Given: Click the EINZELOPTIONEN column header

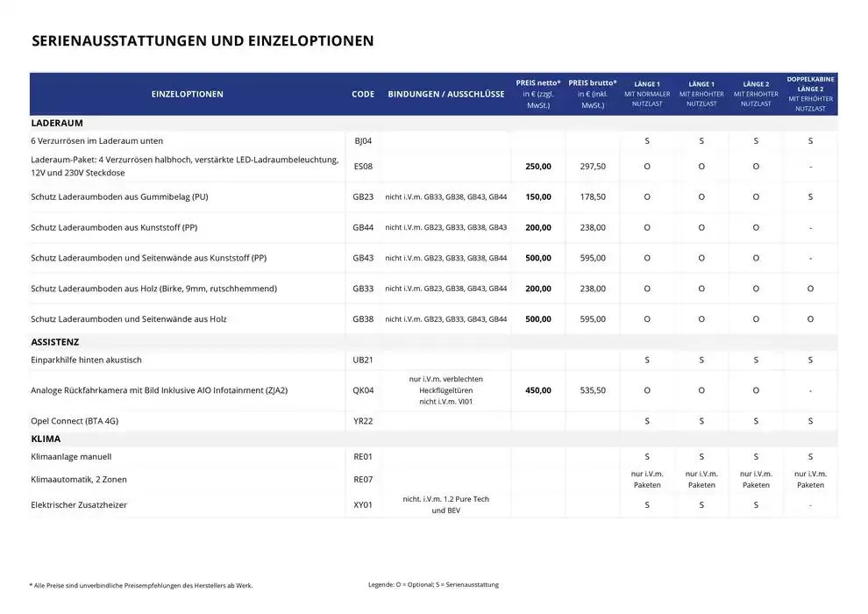Looking at the screenshot, I should (x=187, y=94).
